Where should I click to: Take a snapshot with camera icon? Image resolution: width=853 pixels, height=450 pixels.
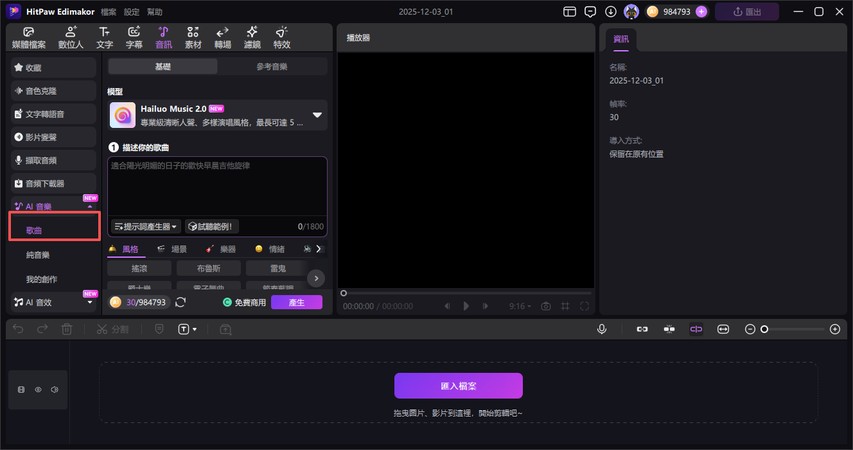(x=546, y=306)
